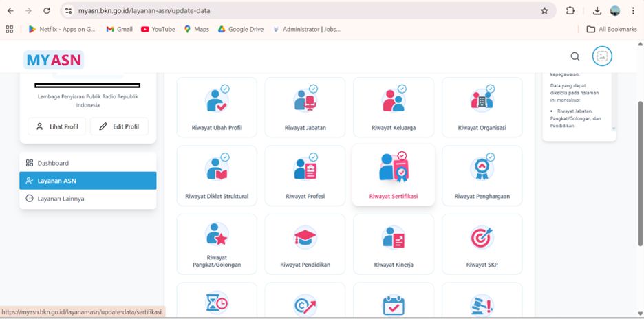The image size is (644, 319).
Task: Open Riwayat Penghargaan ribbon icon
Action: click(x=482, y=168)
